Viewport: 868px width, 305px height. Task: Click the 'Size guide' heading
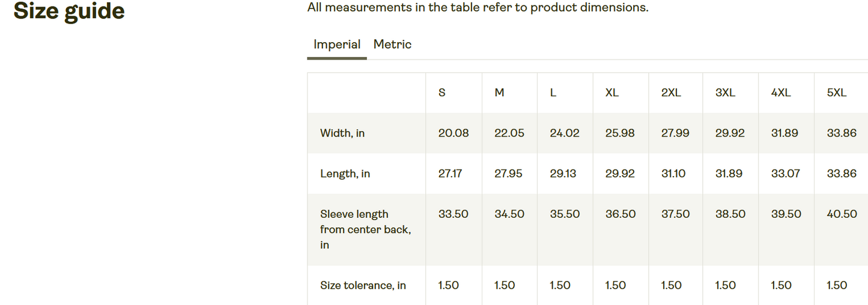pyautogui.click(x=69, y=11)
